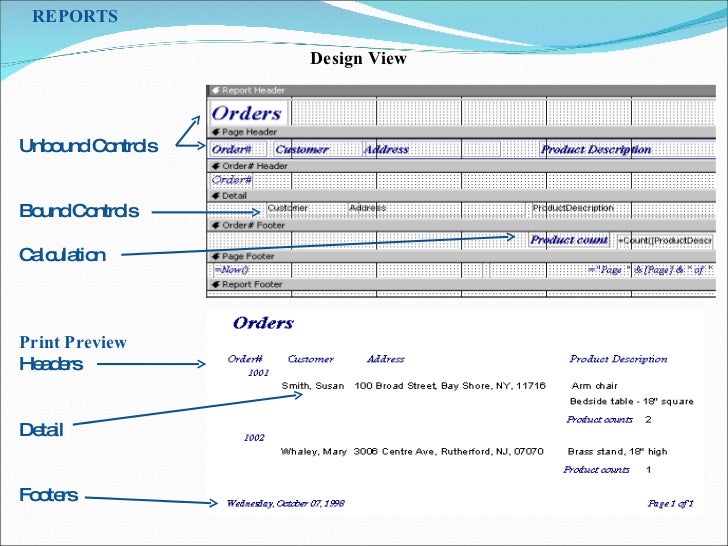Image resolution: width=728 pixels, height=546 pixels.
Task: Click the Page Header section bar
Action: coord(461,132)
